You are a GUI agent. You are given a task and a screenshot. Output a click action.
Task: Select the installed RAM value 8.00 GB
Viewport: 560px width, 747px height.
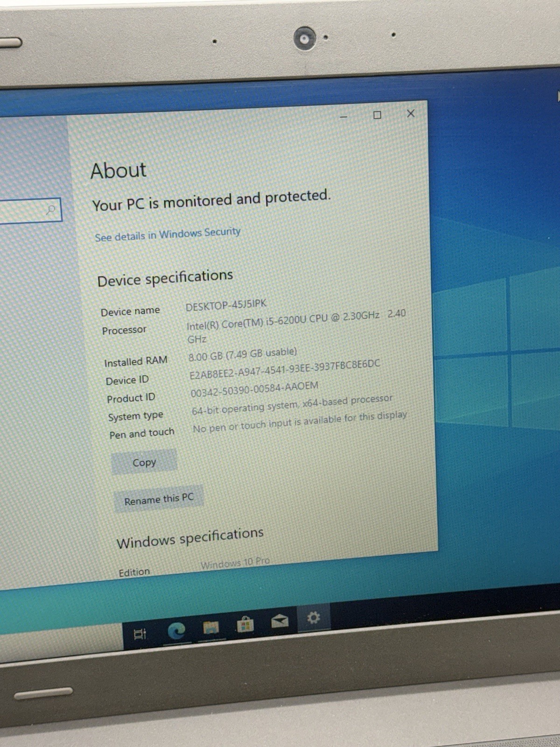coord(243,354)
